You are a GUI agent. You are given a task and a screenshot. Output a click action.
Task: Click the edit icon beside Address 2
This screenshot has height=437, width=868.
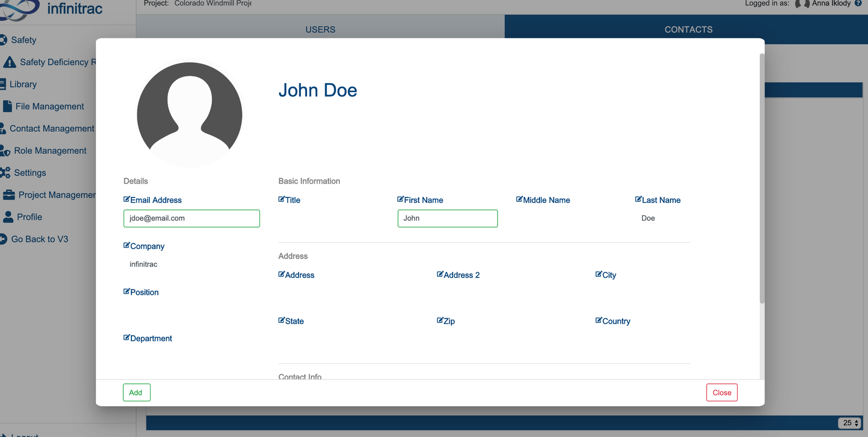(440, 274)
